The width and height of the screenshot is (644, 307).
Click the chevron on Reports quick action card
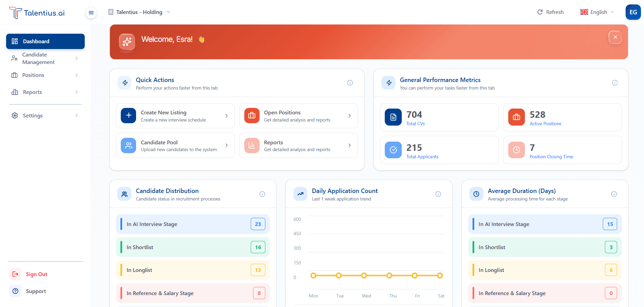350,145
